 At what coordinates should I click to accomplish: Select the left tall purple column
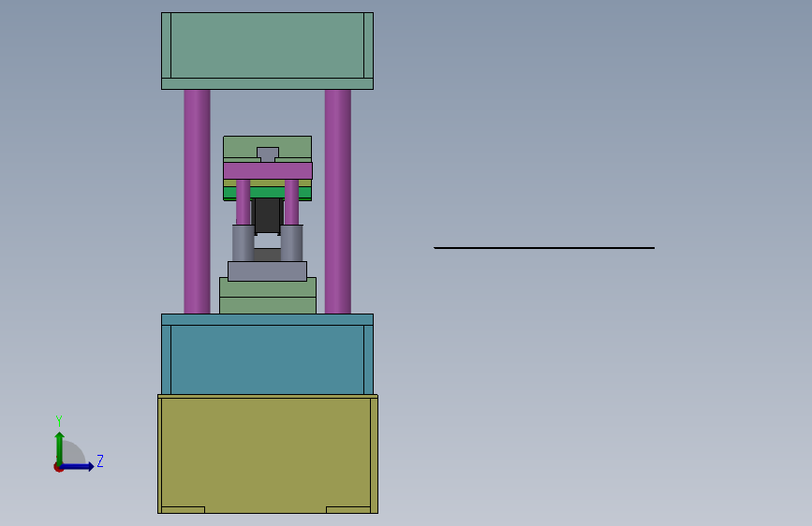click(197, 201)
